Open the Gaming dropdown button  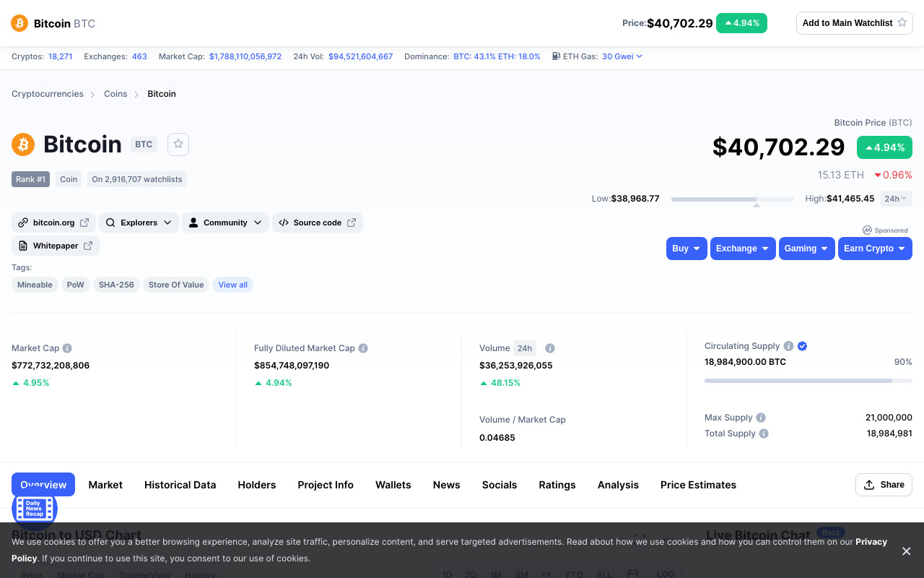click(x=807, y=249)
